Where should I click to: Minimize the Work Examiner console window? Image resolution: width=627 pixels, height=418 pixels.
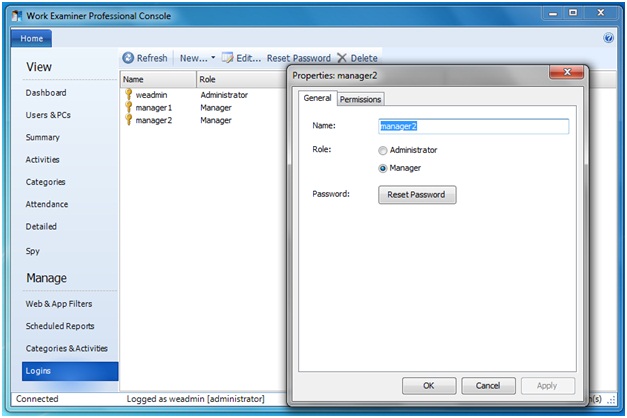(553, 13)
